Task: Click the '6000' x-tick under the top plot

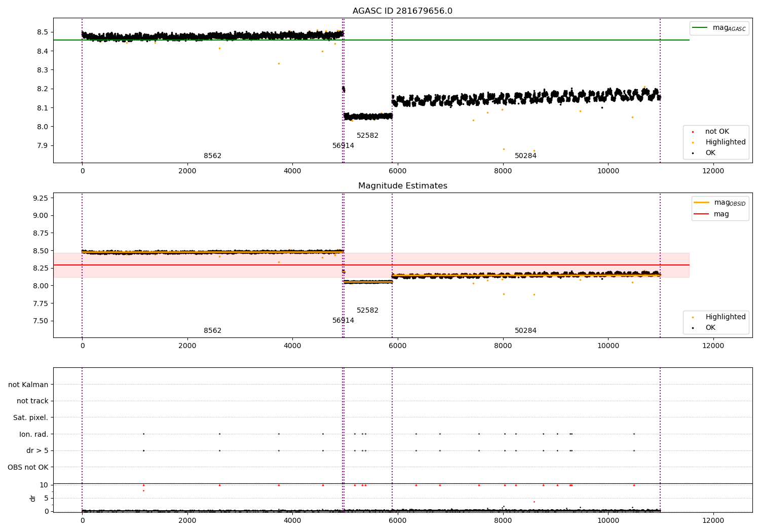Action: point(398,171)
